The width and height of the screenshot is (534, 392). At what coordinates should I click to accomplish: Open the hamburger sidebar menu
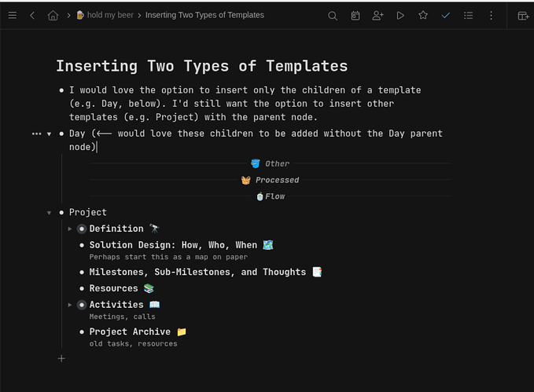(13, 15)
